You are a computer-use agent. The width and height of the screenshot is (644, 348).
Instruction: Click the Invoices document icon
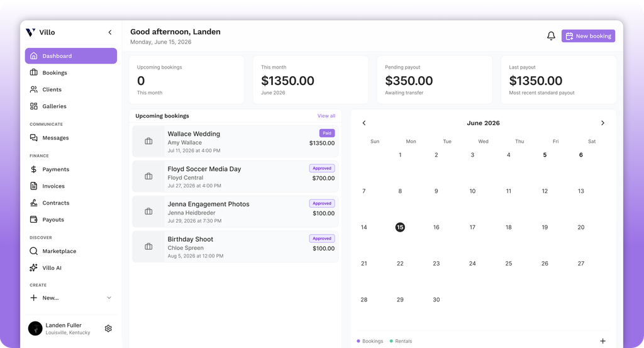pyautogui.click(x=34, y=186)
